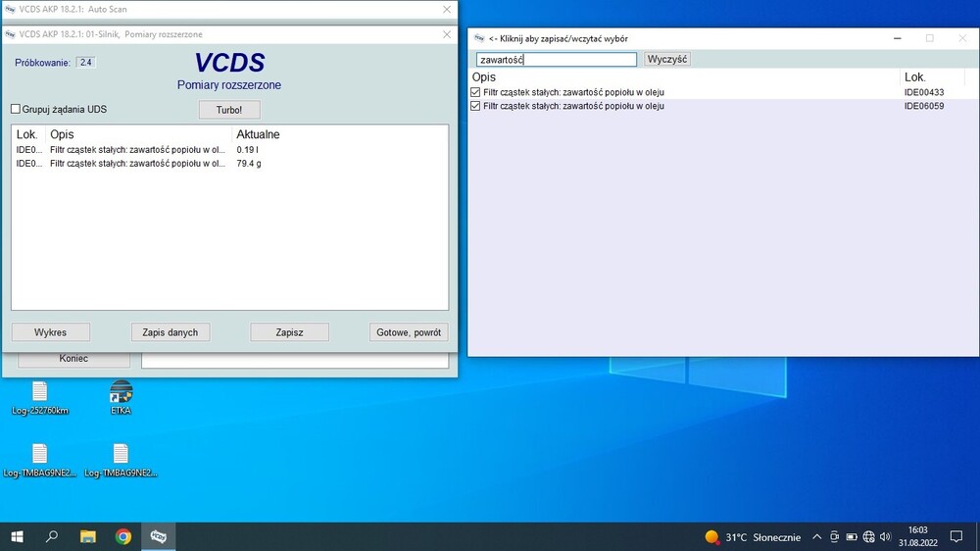Image resolution: width=980 pixels, height=551 pixels.
Task: Click the volume speaker tray icon
Action: click(x=886, y=537)
